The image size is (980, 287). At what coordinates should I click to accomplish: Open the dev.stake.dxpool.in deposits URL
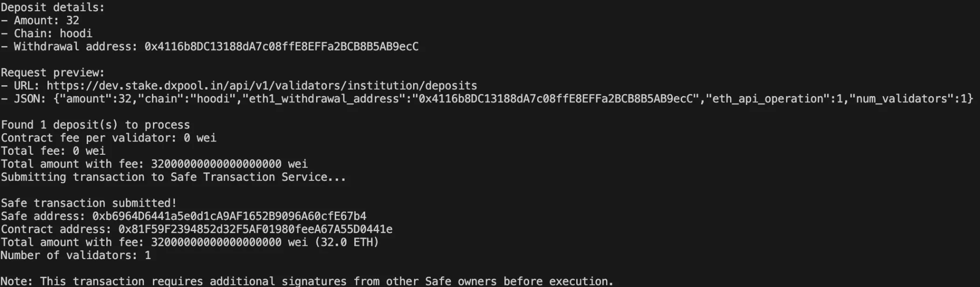tap(262, 86)
